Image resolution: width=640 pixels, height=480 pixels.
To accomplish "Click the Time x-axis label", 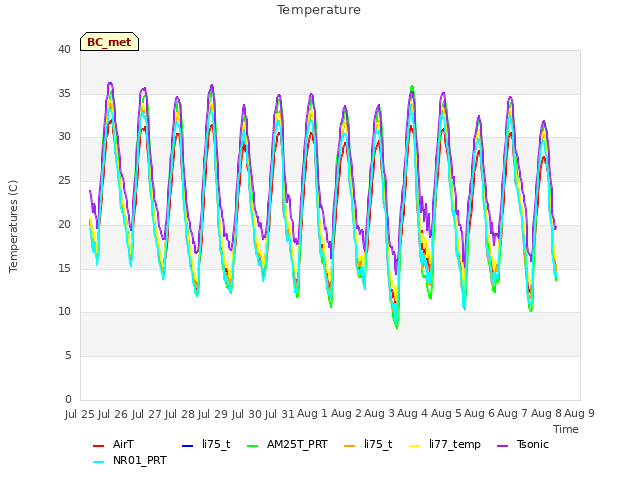I will [x=566, y=429].
